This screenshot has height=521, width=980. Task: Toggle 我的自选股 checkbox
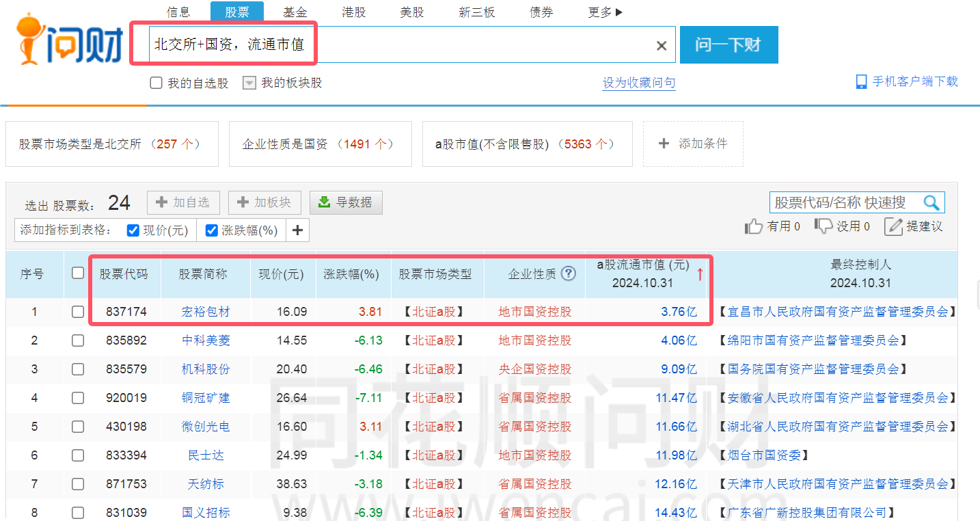tap(156, 83)
